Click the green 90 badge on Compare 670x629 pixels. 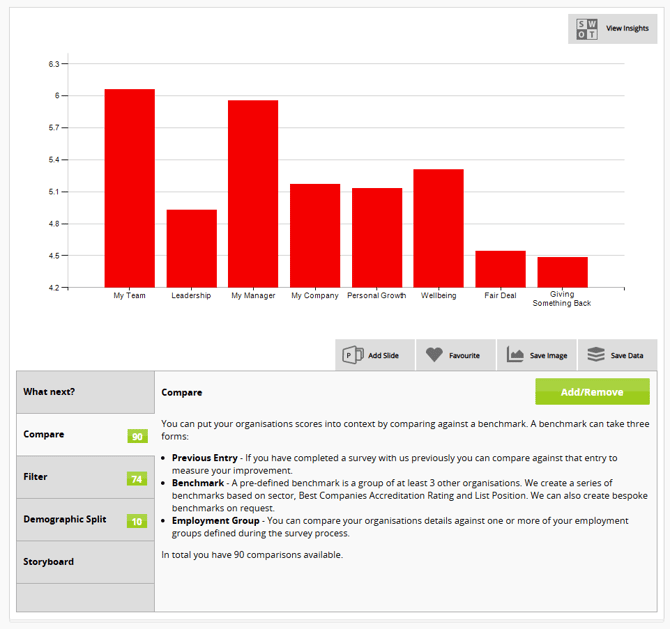click(137, 436)
